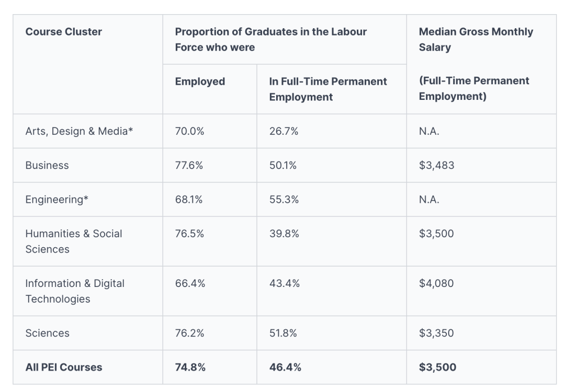Select the 51.8% Sciences full-time value
Image resolution: width=565 pixels, height=392 pixels.
283,333
